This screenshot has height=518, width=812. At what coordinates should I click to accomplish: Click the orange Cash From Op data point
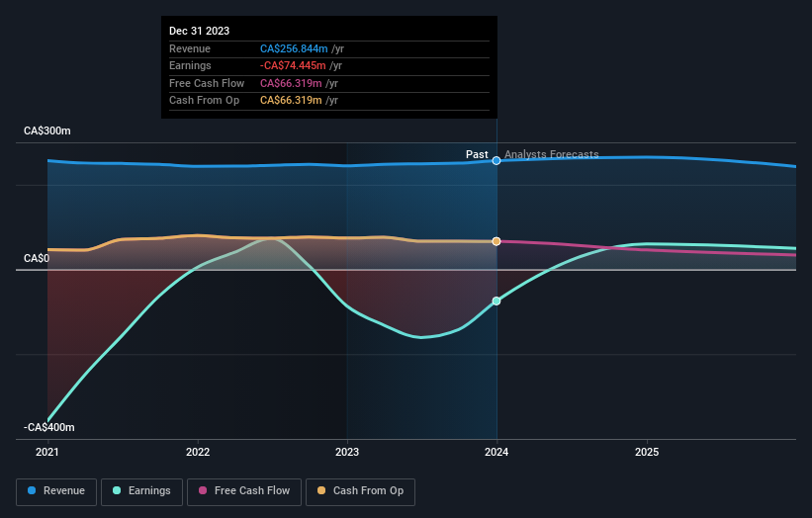click(x=496, y=241)
